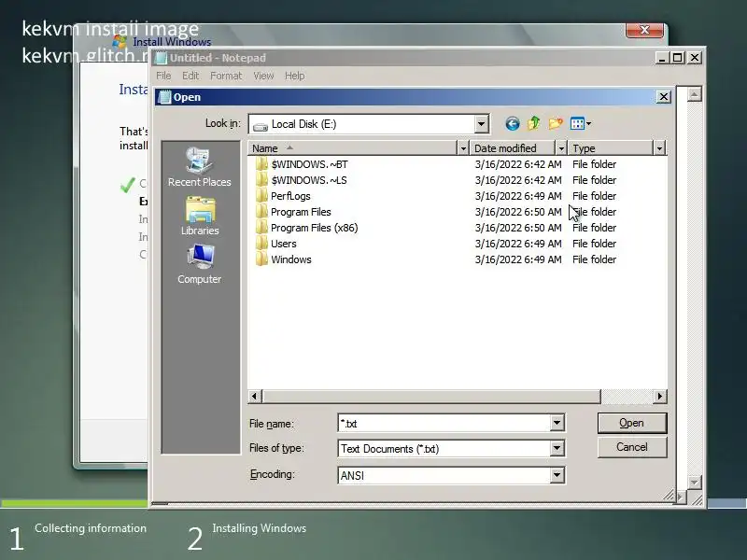Click the Cancel button
747x560 pixels.
pos(632,447)
